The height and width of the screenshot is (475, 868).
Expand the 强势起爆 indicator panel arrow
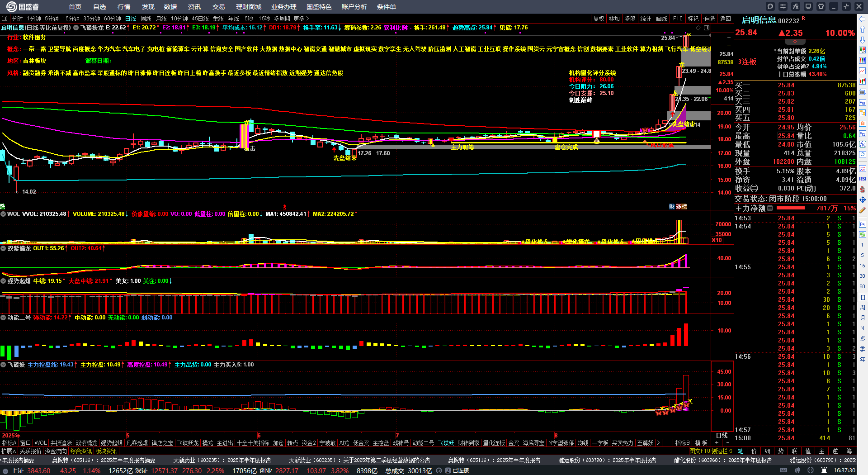click(x=3, y=281)
